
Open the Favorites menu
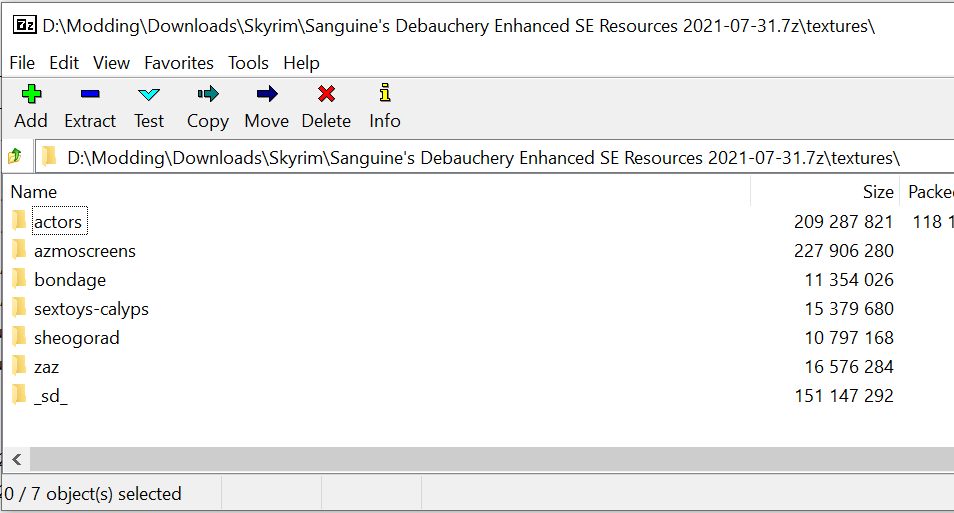[179, 63]
